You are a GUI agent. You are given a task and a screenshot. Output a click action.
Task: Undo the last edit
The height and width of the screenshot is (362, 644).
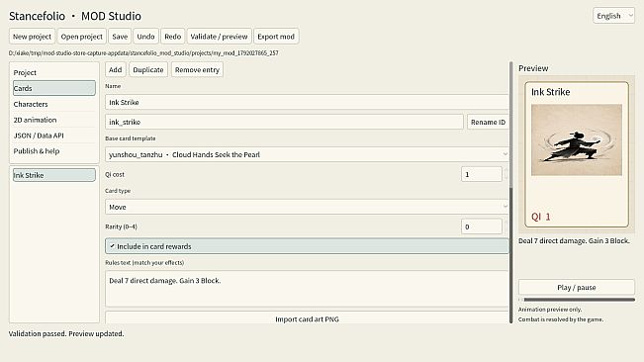pyautogui.click(x=145, y=37)
